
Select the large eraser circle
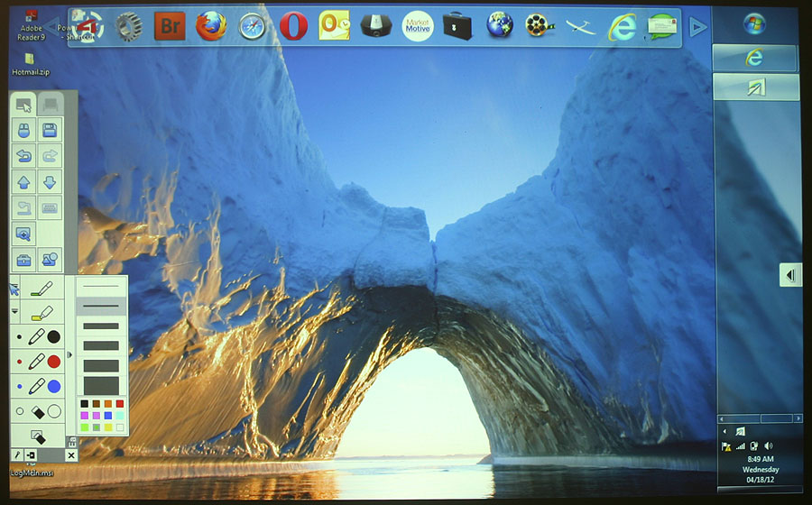tap(54, 411)
